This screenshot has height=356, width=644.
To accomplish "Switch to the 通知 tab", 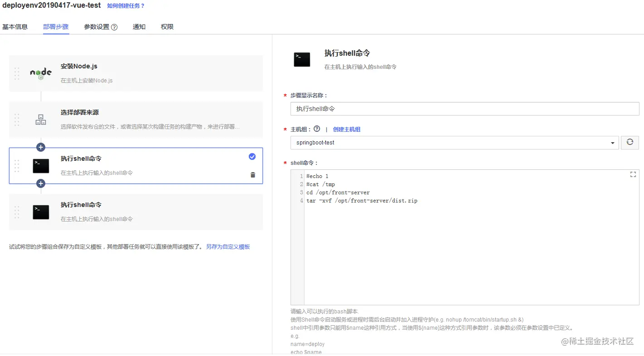I will tap(139, 26).
